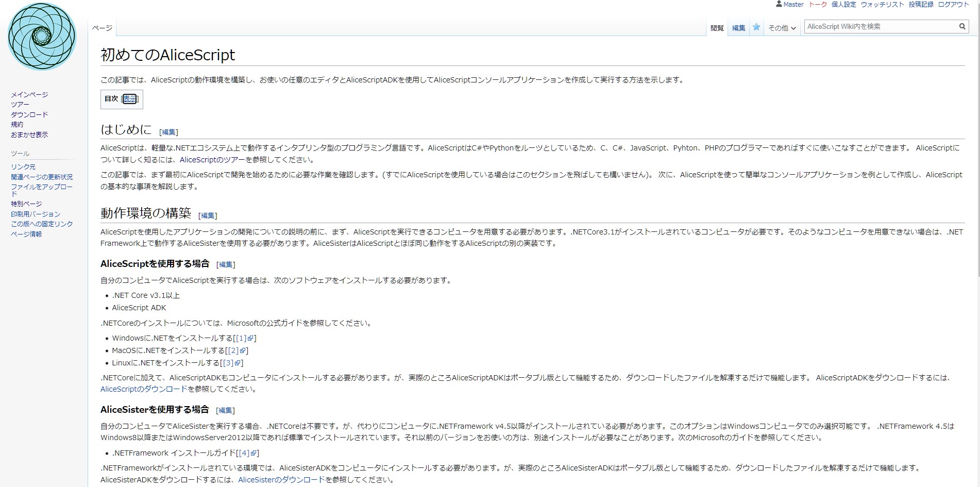Click the search magnifier icon

[962, 26]
